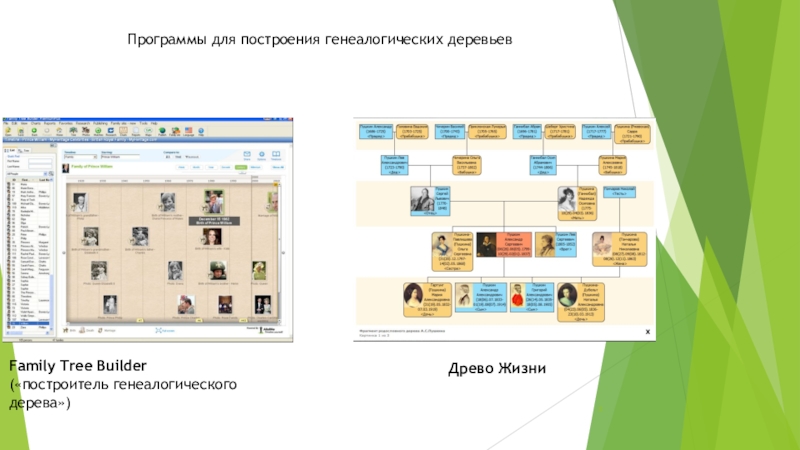Click the Save toolbar icon
800x450 pixels.
(x=20, y=132)
